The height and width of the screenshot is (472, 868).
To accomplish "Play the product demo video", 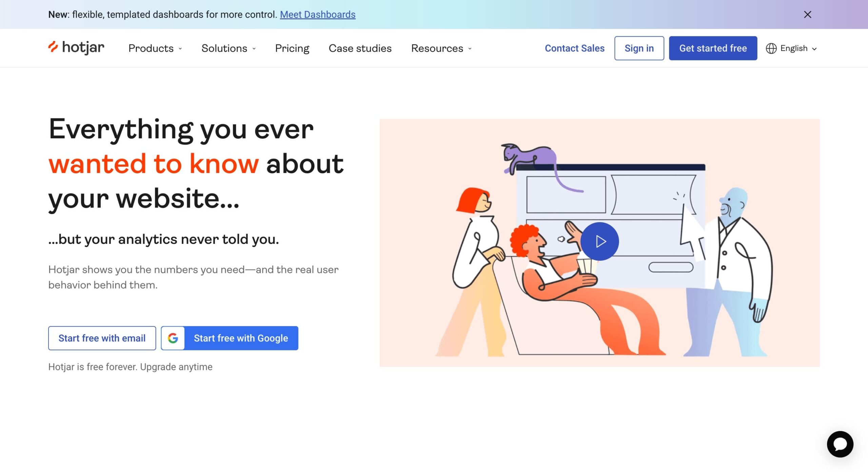I will coord(600,241).
